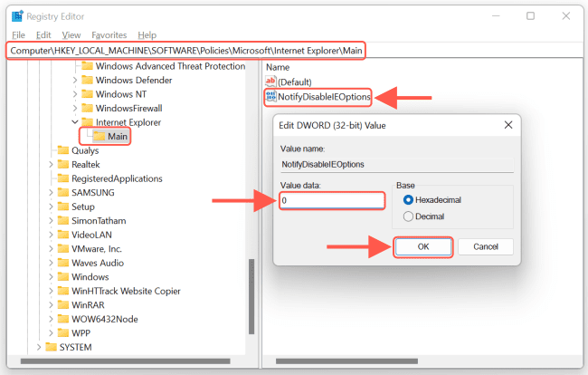Click the NotifyDisableIEOptions DWORD value icon
This screenshot has width=588, height=375.
(270, 97)
